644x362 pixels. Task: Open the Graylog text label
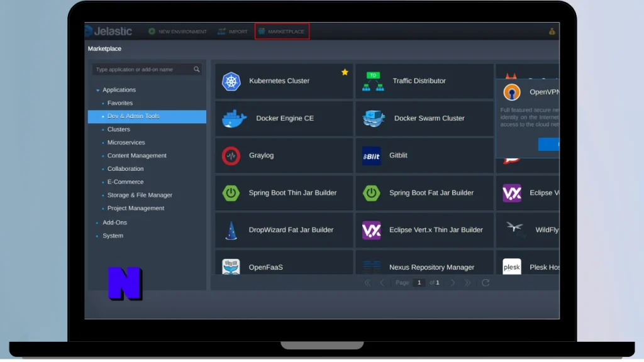pyautogui.click(x=261, y=156)
